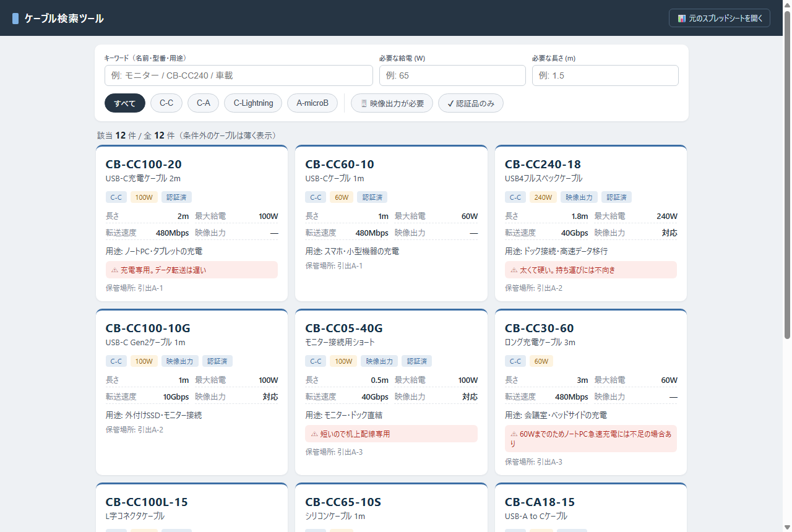This screenshot has height=532, width=792.
Task: Focus the required length field
Action: pos(605,75)
